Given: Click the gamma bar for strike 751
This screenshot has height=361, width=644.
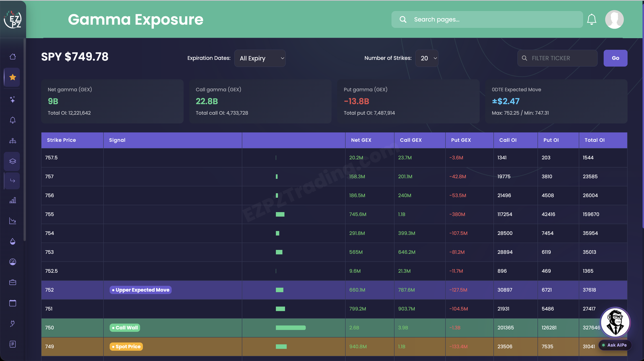Looking at the screenshot, I should pos(280,309).
